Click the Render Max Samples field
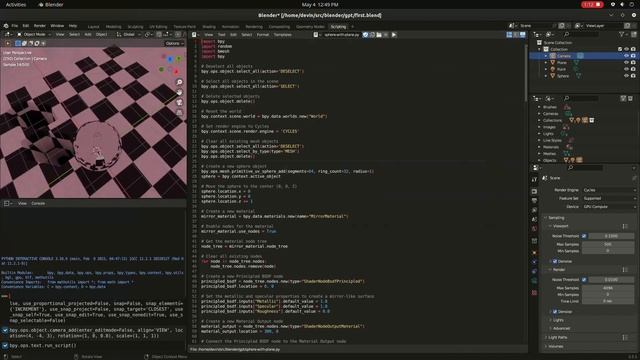 point(608,288)
